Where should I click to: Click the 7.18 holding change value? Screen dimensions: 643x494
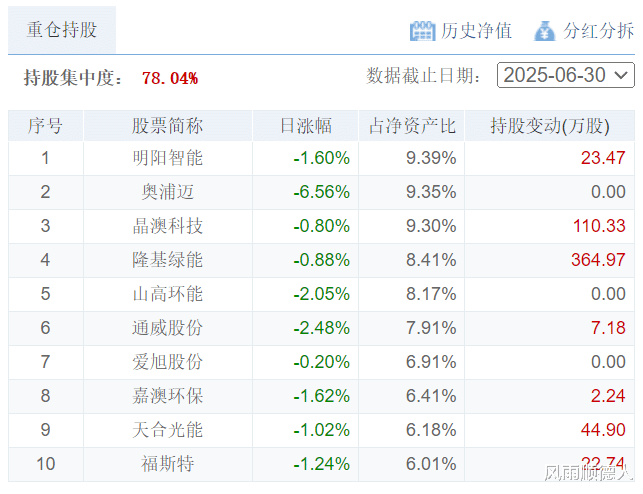[608, 328]
